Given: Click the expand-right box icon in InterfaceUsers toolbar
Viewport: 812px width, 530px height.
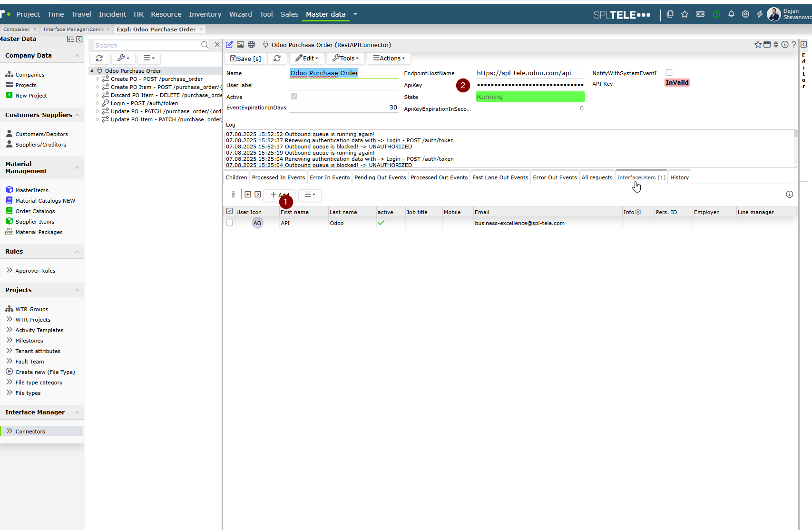Looking at the screenshot, I should tap(258, 195).
